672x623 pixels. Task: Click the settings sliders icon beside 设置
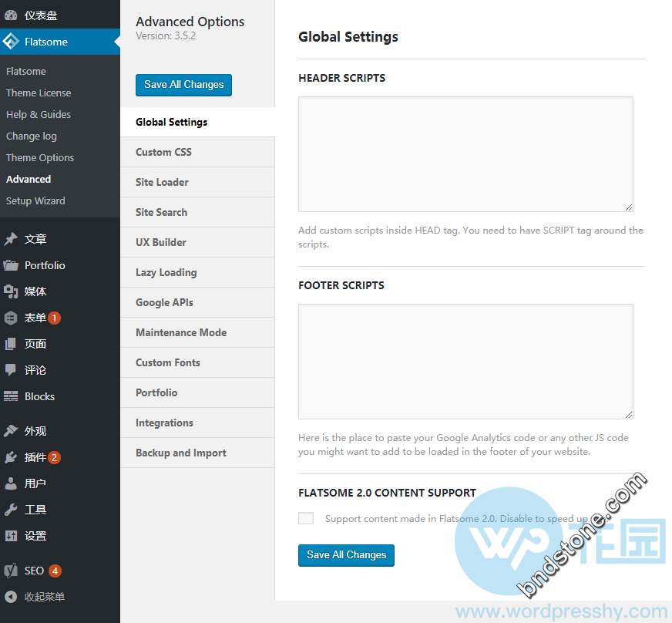point(11,536)
